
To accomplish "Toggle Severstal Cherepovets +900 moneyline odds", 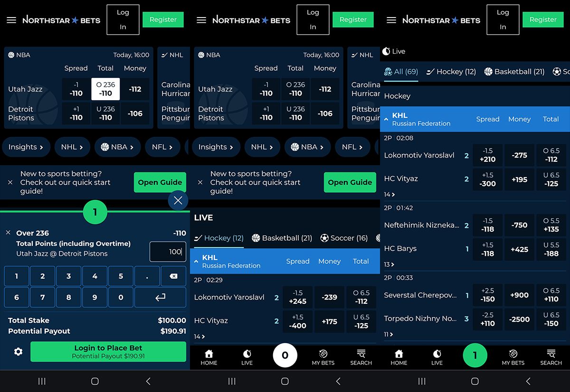I will [x=519, y=295].
